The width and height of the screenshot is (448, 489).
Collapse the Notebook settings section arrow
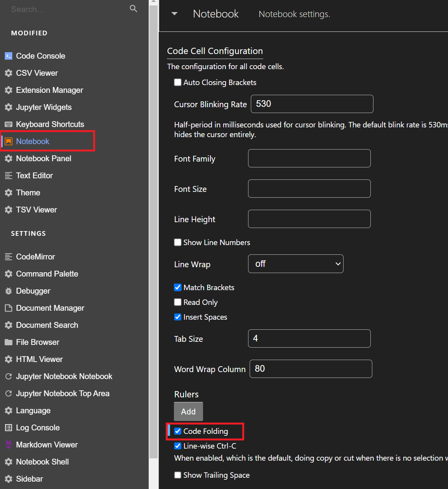[175, 14]
